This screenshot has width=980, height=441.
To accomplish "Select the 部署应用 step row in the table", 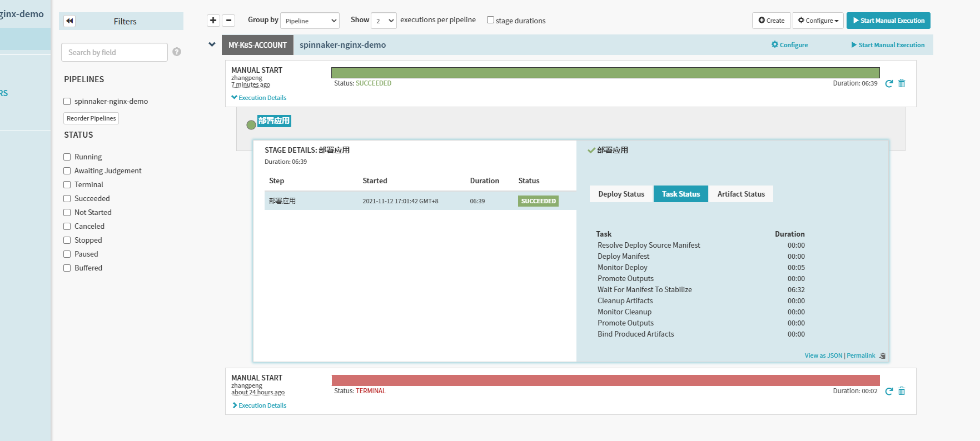I will click(420, 201).
